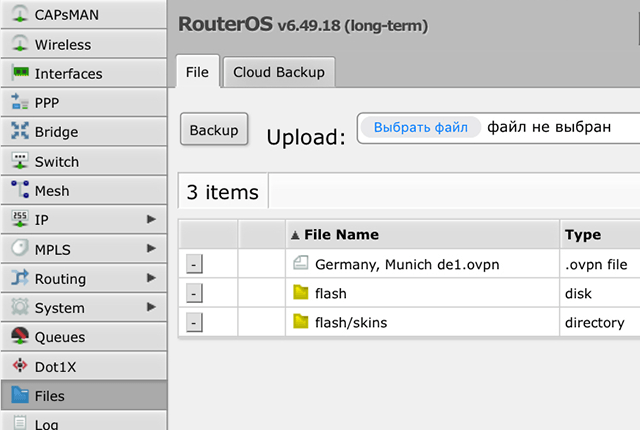This screenshot has height=430, width=640.
Task: Click the MPLS icon in sidebar
Action: [x=20, y=248]
